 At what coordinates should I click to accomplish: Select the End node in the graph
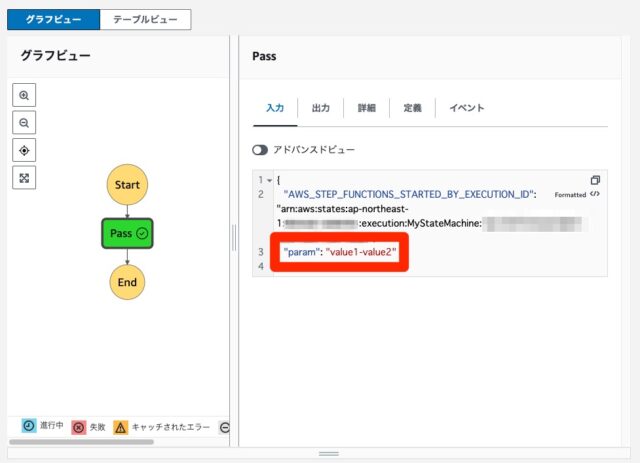click(127, 282)
